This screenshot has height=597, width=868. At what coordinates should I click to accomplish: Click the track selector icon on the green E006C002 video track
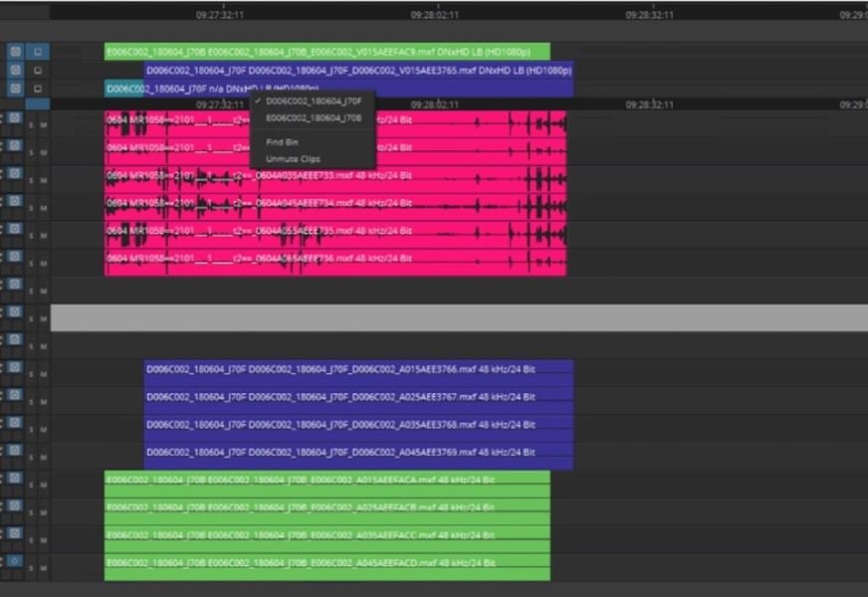[x=15, y=52]
